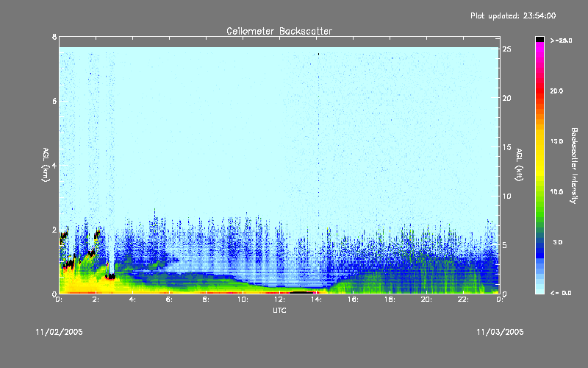Click the '10' kft tick label
The image size is (588, 368).
click(x=507, y=197)
